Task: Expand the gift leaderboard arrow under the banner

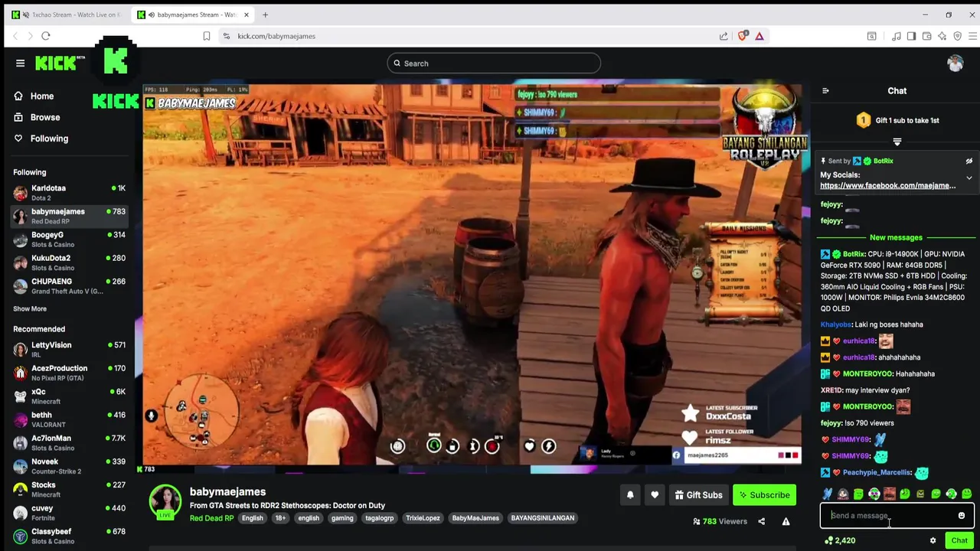Action: pyautogui.click(x=897, y=142)
